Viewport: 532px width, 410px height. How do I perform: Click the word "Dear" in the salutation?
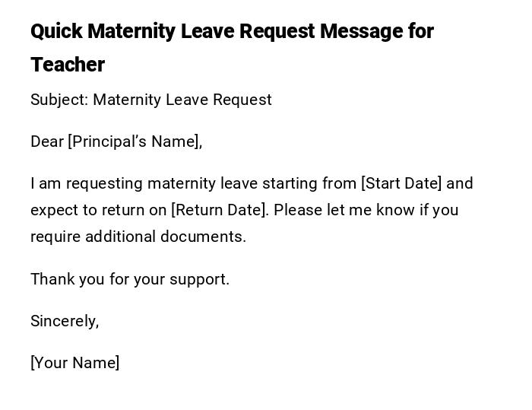47,141
